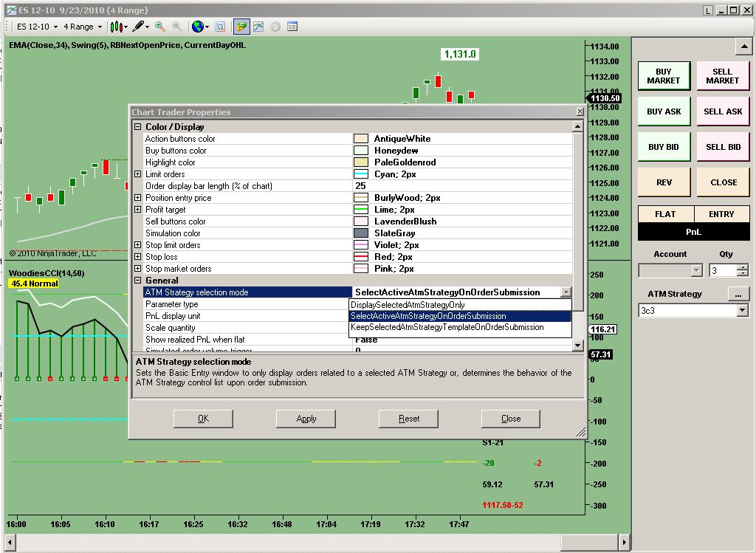
Task: Open the 4 Range interval dropdown
Action: 82,27
